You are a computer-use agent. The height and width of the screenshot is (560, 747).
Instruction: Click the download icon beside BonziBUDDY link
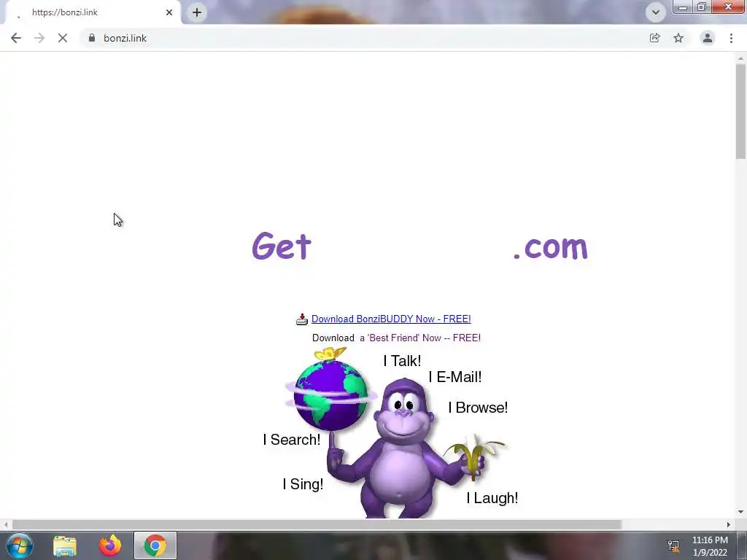click(x=302, y=319)
